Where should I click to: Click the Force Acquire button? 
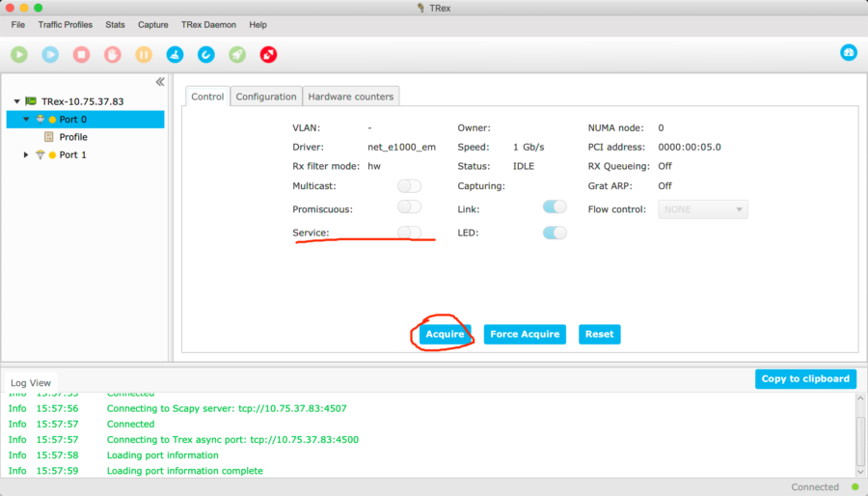tap(525, 334)
